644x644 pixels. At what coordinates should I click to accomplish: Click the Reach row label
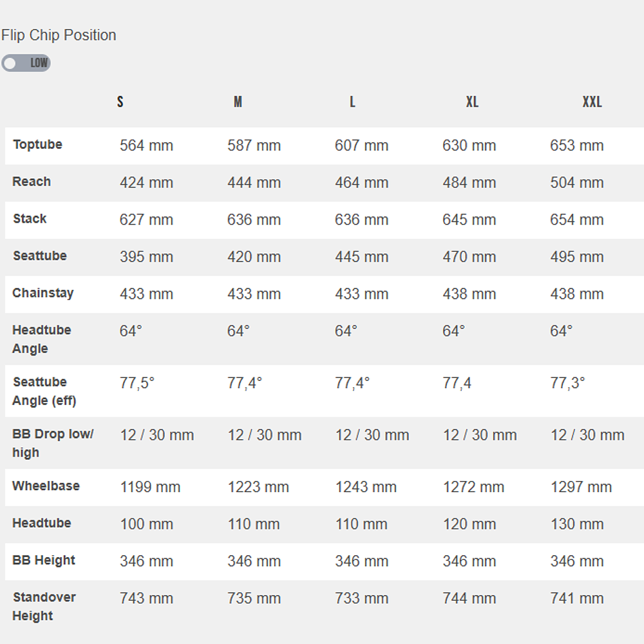(x=32, y=182)
